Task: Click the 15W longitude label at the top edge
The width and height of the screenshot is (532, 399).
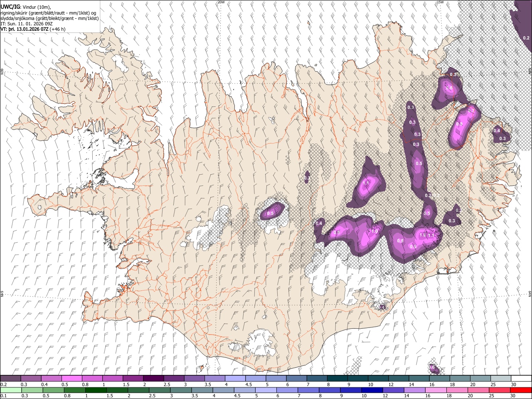Action: 440,2
